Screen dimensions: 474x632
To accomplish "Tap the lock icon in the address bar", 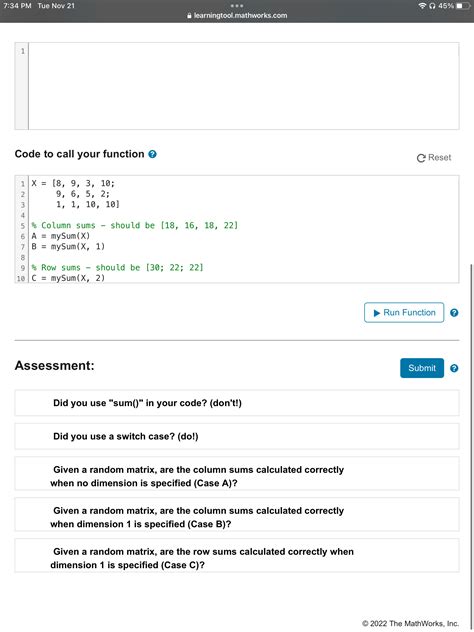I will tap(189, 16).
